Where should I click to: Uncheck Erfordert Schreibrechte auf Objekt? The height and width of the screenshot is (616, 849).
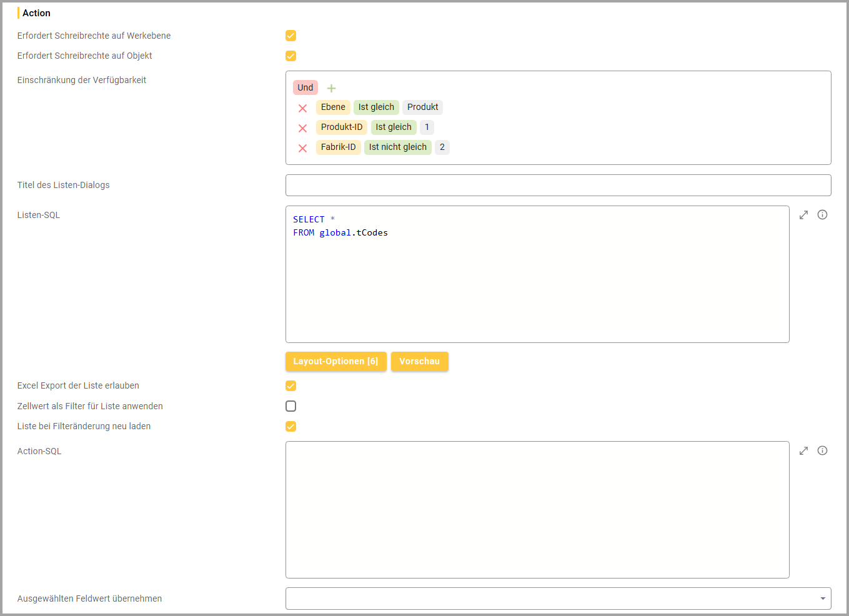[290, 56]
